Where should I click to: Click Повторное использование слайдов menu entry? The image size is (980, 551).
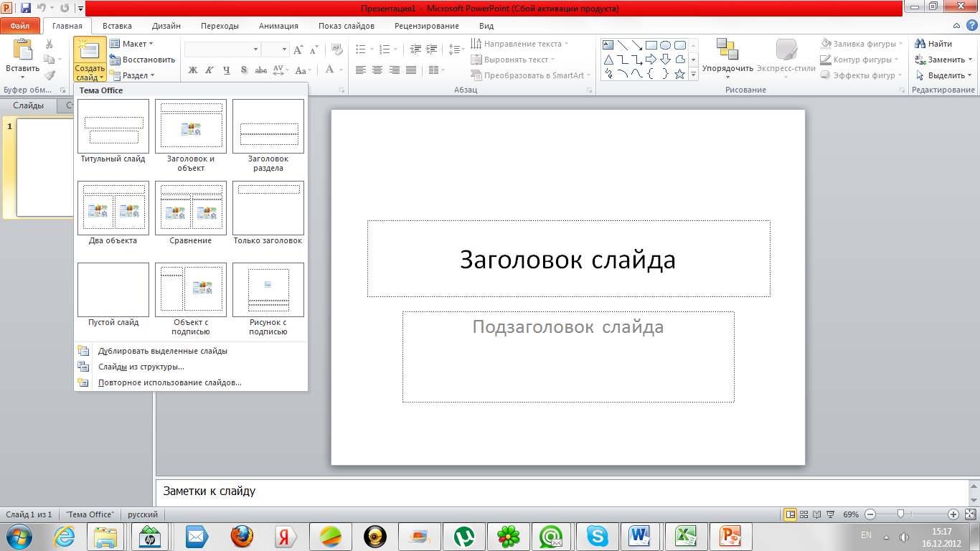point(191,382)
